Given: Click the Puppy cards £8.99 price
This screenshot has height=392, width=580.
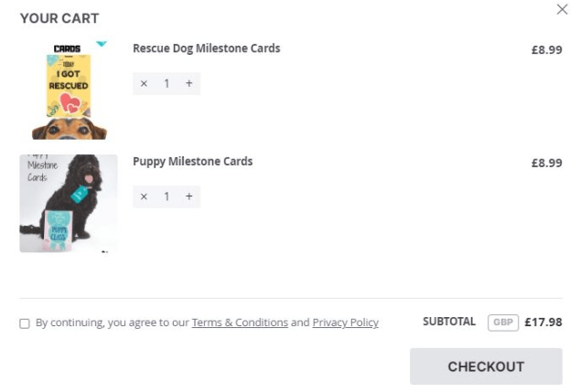Looking at the screenshot, I should 546,164.
